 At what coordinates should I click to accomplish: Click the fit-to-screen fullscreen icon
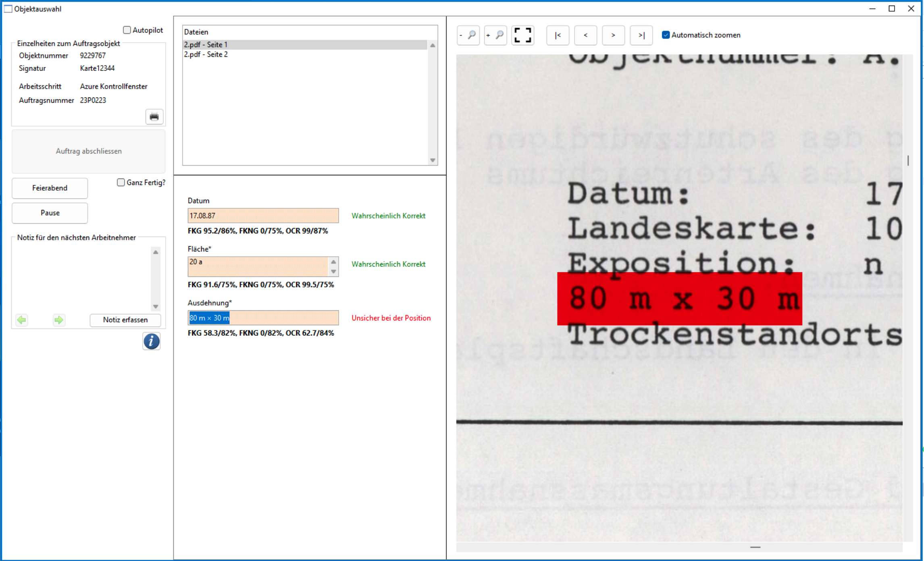click(x=523, y=35)
